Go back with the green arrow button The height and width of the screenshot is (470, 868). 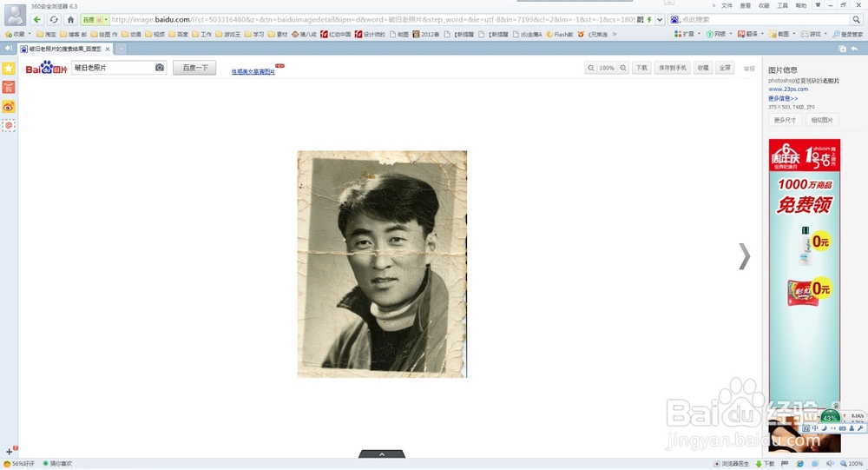pyautogui.click(x=37, y=19)
